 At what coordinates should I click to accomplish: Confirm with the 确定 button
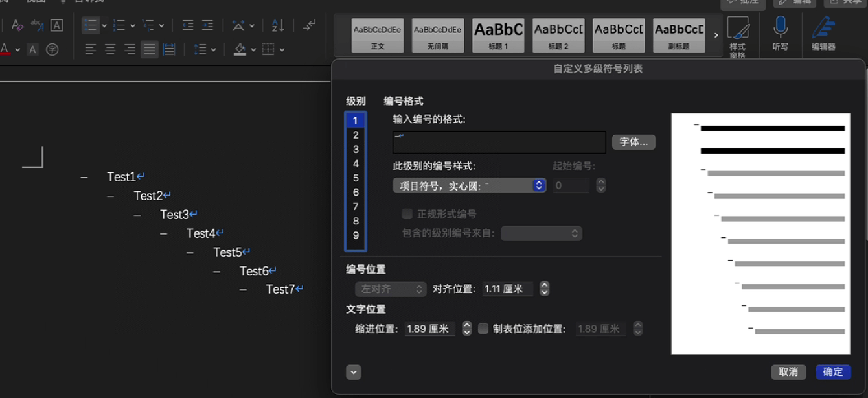click(833, 371)
